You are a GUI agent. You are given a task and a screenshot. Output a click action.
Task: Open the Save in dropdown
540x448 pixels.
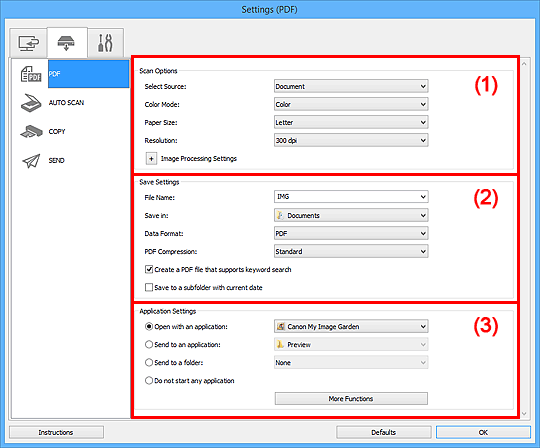(x=351, y=216)
